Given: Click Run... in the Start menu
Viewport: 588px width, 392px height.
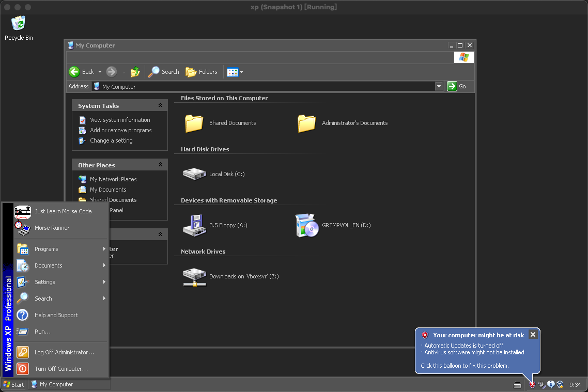Looking at the screenshot, I should tap(61, 331).
